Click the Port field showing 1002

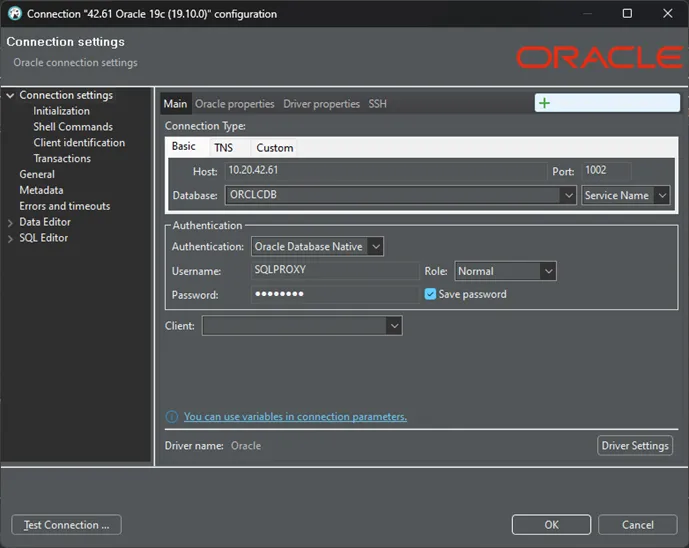[x=606, y=171]
